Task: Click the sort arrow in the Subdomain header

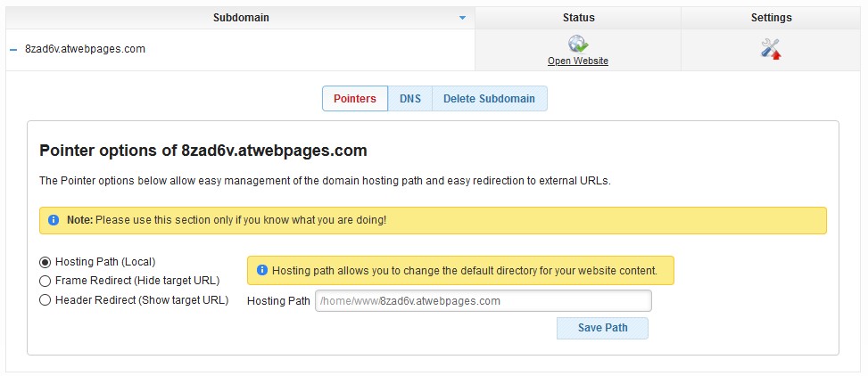Action: [x=462, y=18]
